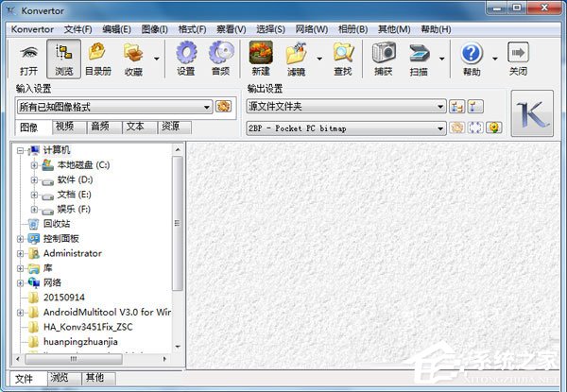This screenshot has width=567, height=392.
Task: Click gear icon beside output format dropdown
Action: pos(456,128)
